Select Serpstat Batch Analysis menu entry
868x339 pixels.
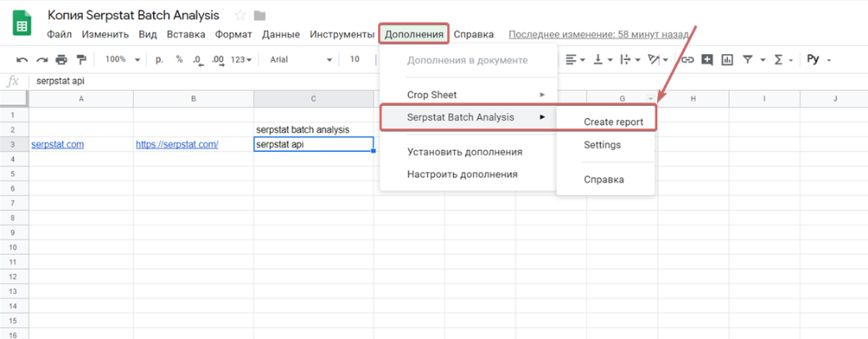pyautogui.click(x=468, y=117)
